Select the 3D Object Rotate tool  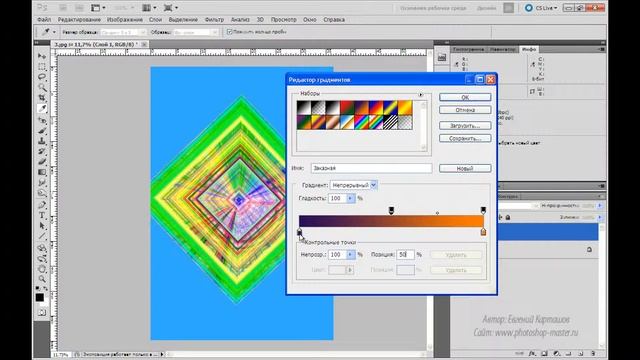pyautogui.click(x=42, y=248)
